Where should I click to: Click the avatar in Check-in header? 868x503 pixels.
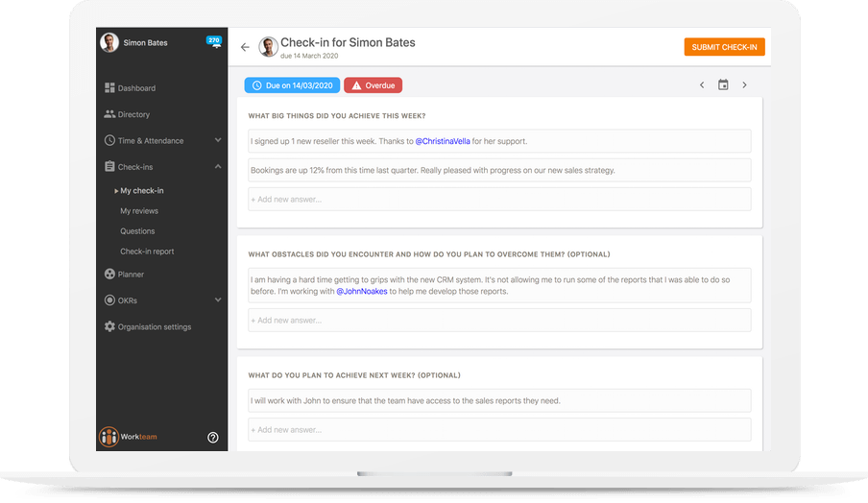point(268,47)
